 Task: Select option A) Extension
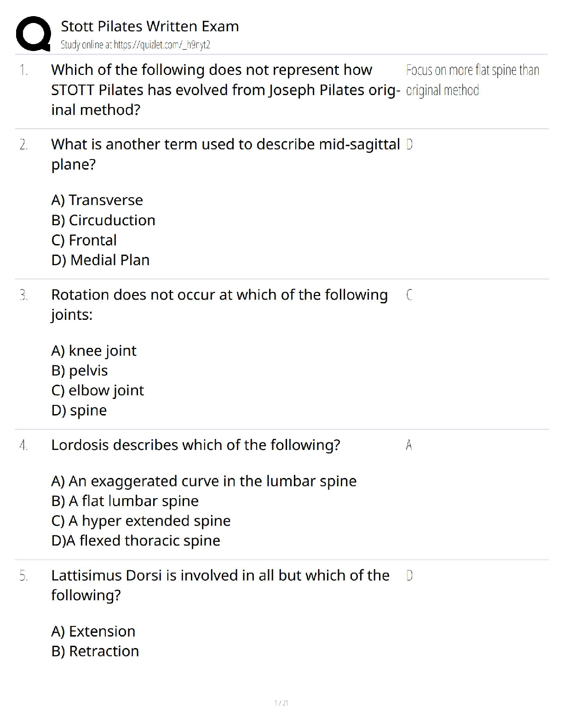coord(93,631)
